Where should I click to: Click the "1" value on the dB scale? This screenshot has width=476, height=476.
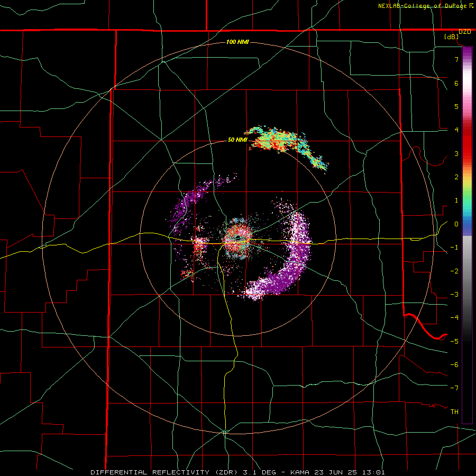[456, 200]
